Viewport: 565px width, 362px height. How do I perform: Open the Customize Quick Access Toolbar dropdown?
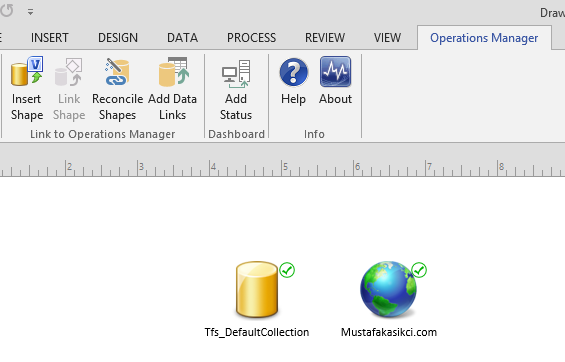(x=31, y=12)
